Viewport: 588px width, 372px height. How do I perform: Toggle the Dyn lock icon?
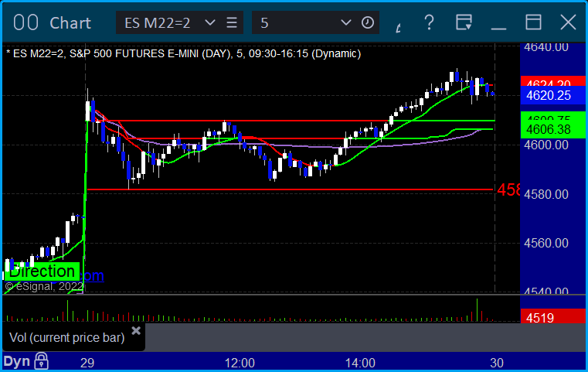click(x=41, y=361)
